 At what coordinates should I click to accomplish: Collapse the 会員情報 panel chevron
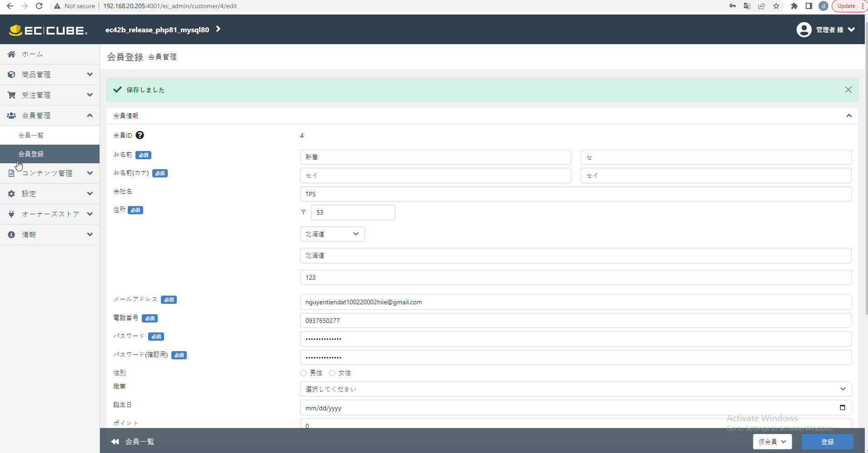pos(848,116)
